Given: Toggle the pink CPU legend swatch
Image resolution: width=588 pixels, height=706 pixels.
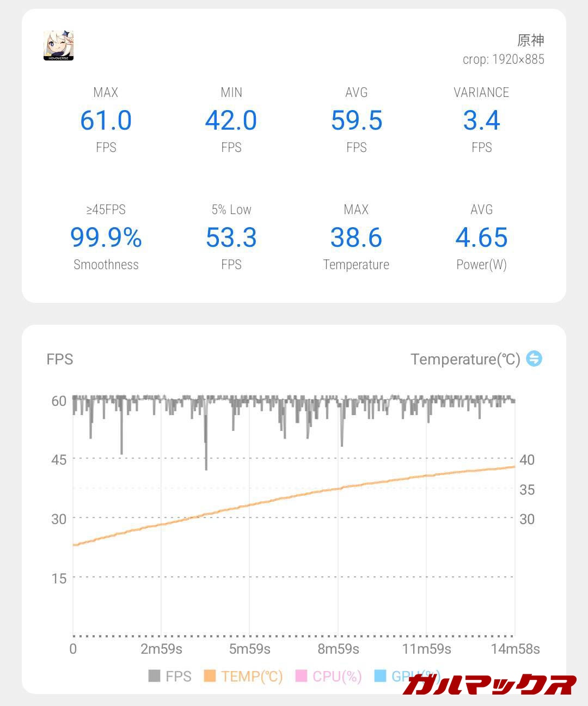Looking at the screenshot, I should coord(301,676).
